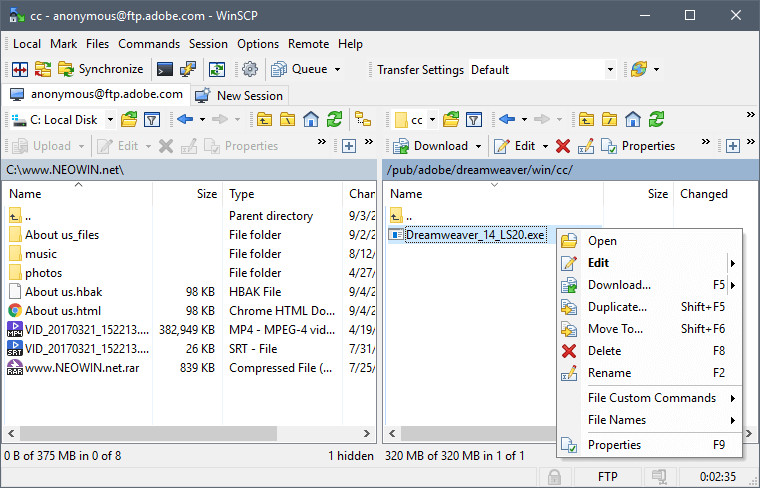Click the Compare Directories toolbar icon
This screenshot has height=488, width=760.
[x=20, y=69]
